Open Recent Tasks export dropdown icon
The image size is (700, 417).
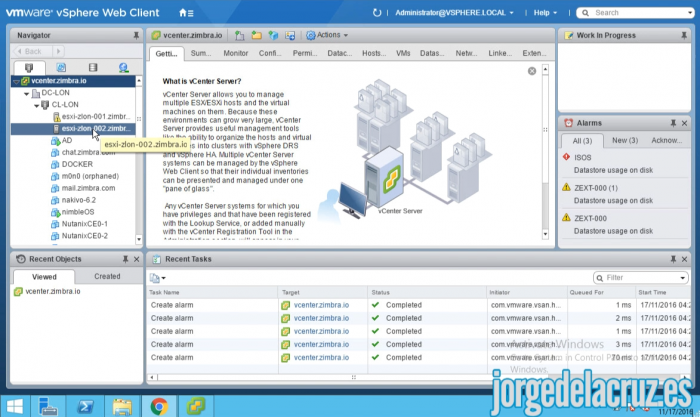pyautogui.click(x=158, y=278)
